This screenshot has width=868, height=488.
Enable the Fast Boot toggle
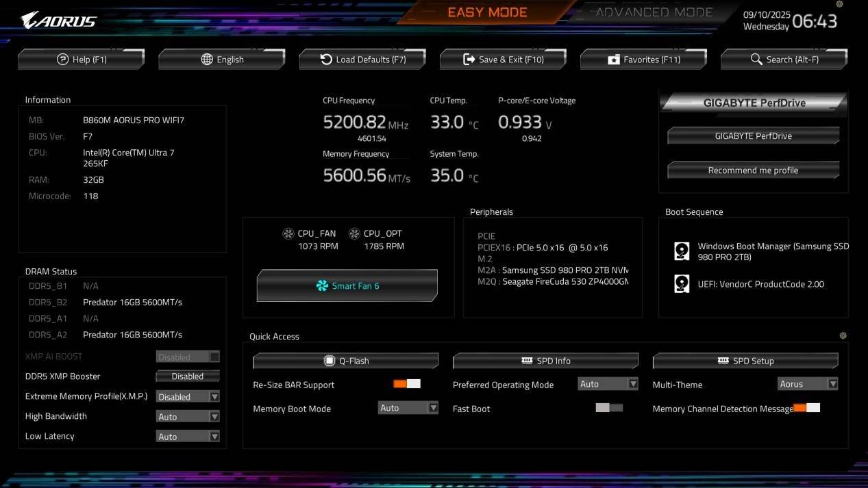(x=609, y=408)
